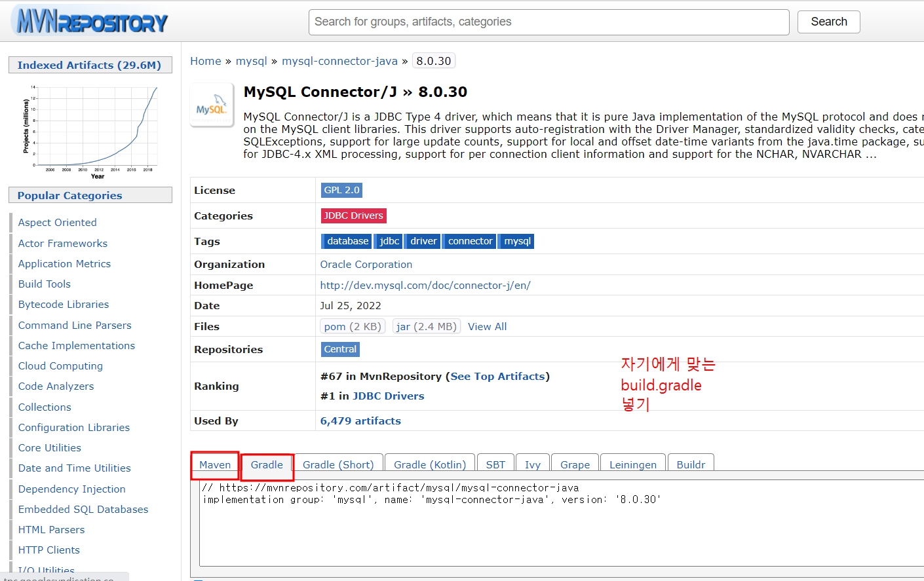The image size is (924, 581).
Task: Select the database tag
Action: 346,241
